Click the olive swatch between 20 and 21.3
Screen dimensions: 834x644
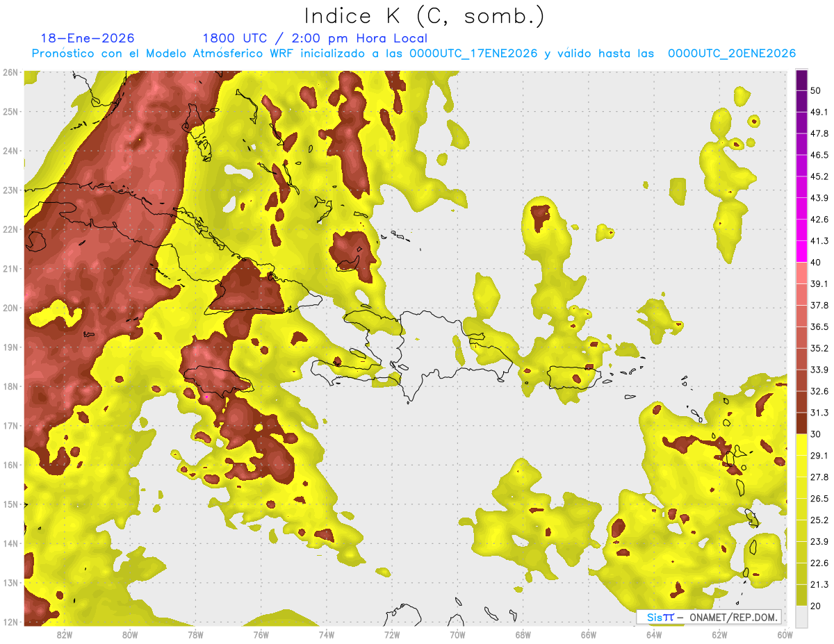pyautogui.click(x=801, y=595)
